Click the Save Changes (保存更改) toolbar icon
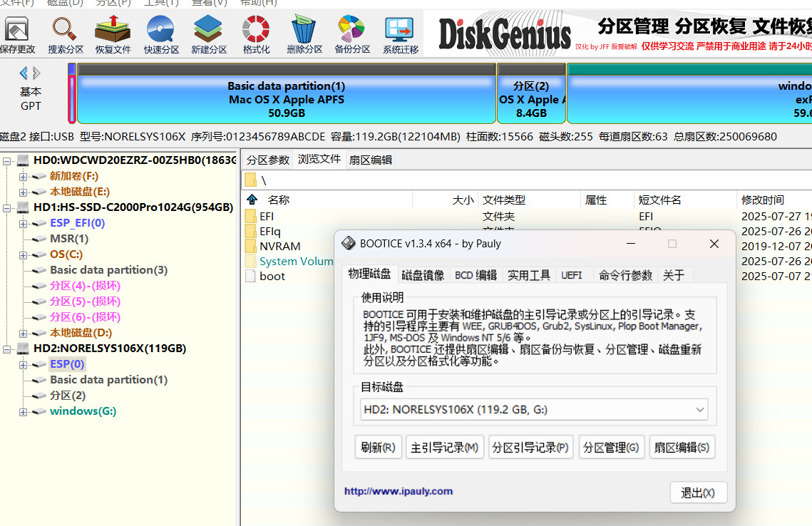Screen dimensions: 812x526 tap(16, 34)
